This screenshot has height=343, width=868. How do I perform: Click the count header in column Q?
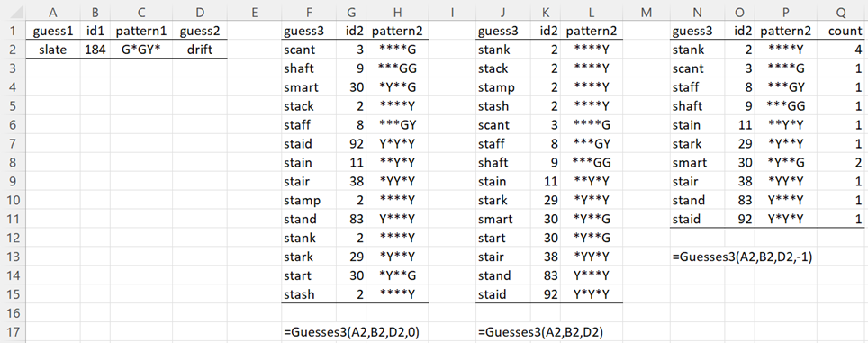tap(842, 31)
